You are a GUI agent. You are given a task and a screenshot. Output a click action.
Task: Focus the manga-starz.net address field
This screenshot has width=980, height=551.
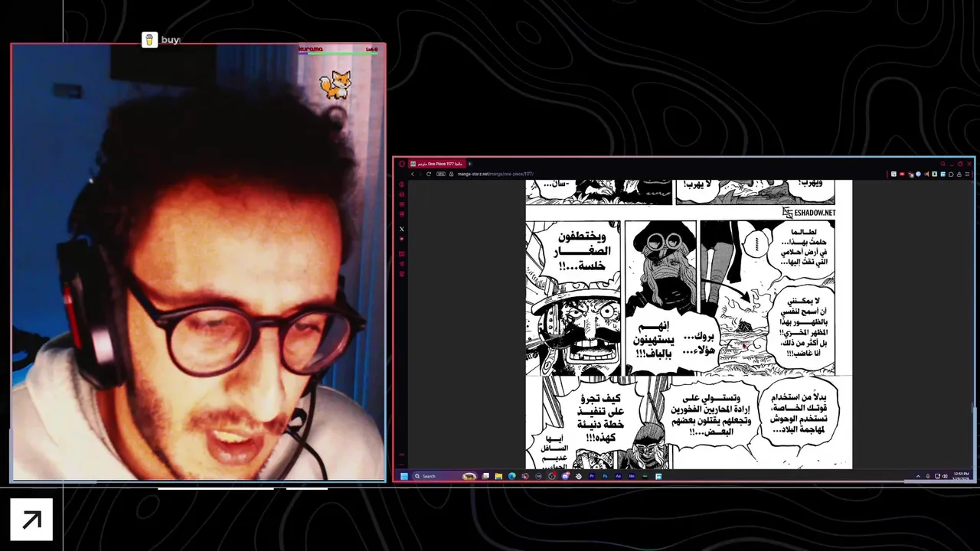495,174
